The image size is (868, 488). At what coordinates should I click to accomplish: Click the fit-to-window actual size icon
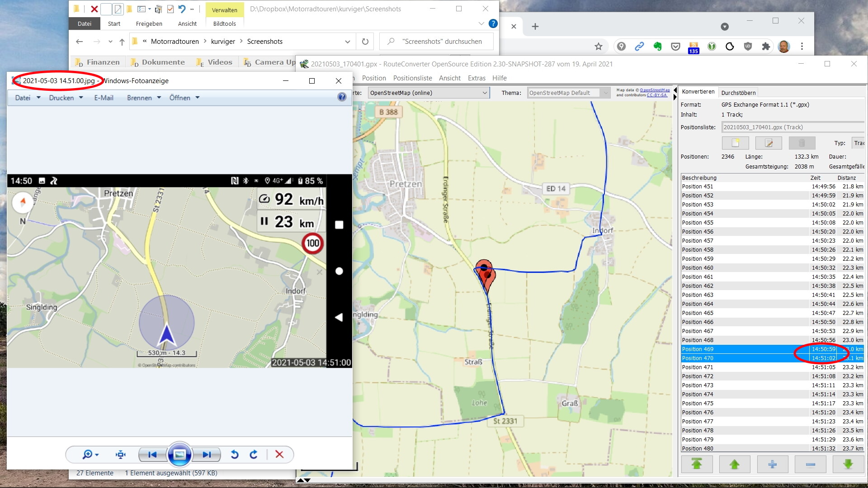pyautogui.click(x=121, y=455)
